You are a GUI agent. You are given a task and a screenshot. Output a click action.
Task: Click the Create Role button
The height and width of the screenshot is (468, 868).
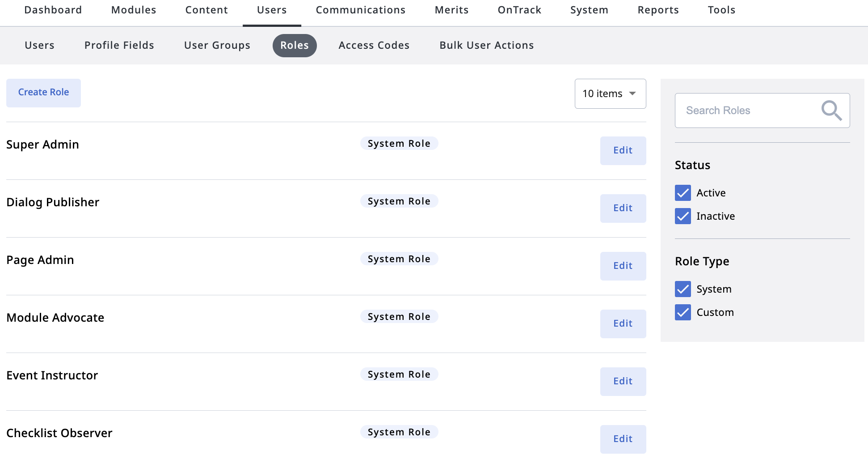coord(43,93)
